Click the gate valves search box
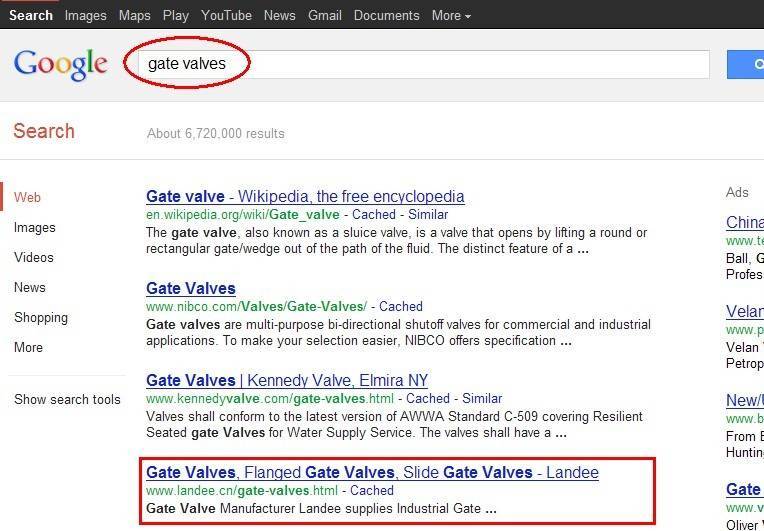Screen dimensions: 764x531 pyautogui.click(x=423, y=64)
